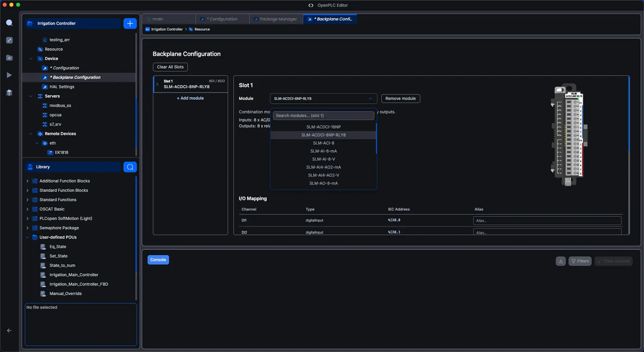Collapse the Servers tree node
The height and width of the screenshot is (352, 644).
31,96
